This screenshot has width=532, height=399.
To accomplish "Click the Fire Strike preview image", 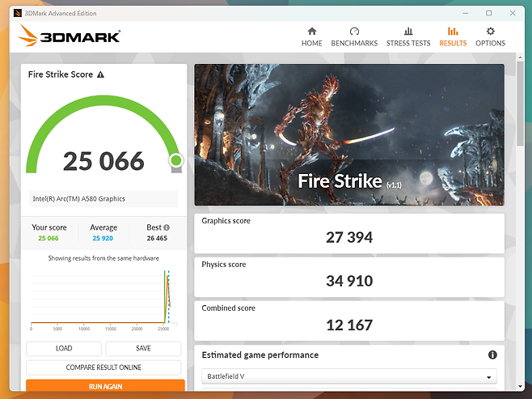I will tap(348, 135).
